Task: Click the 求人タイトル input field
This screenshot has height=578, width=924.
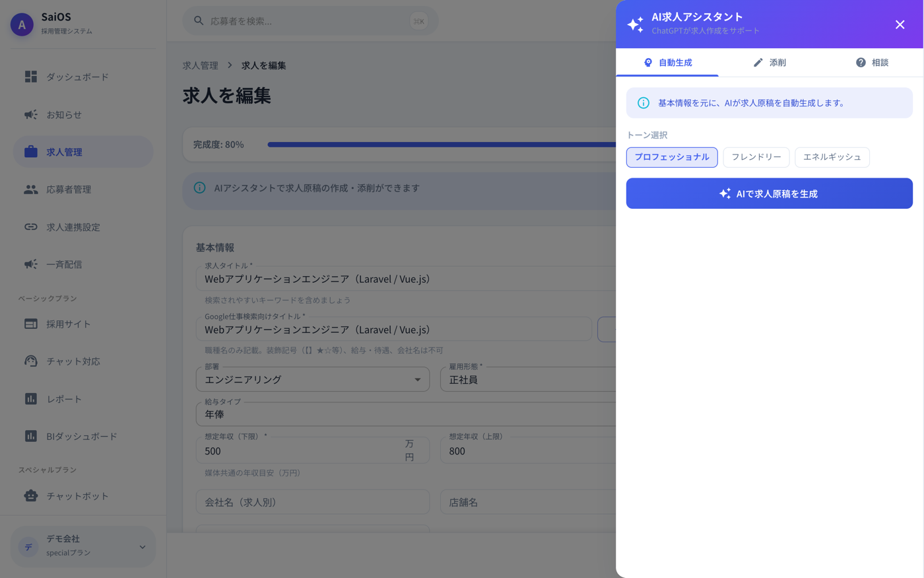Action: (x=406, y=279)
